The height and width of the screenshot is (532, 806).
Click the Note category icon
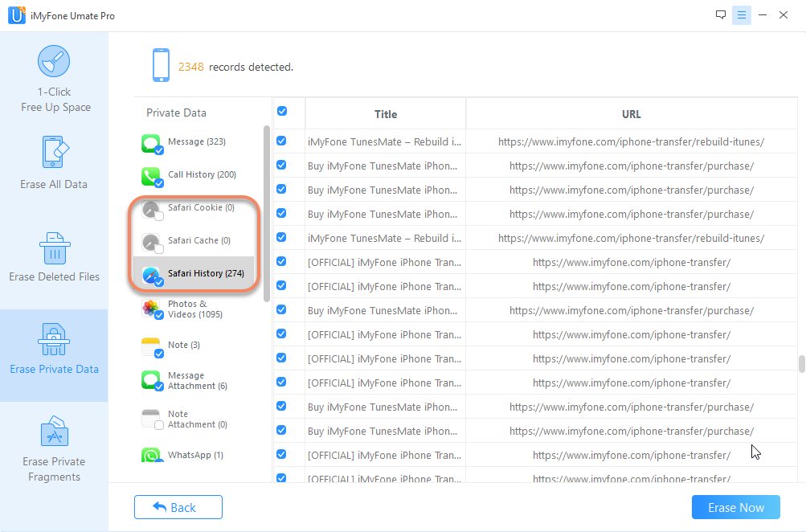(x=152, y=347)
